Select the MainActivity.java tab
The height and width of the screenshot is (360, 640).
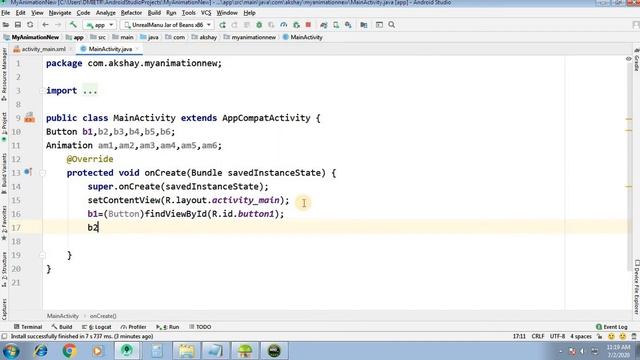(x=109, y=49)
